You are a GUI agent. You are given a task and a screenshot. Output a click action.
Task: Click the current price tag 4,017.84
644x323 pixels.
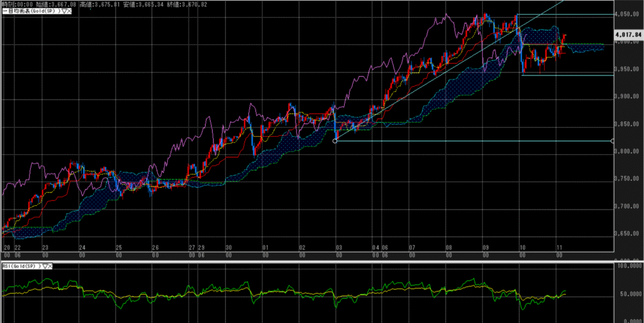pyautogui.click(x=629, y=35)
